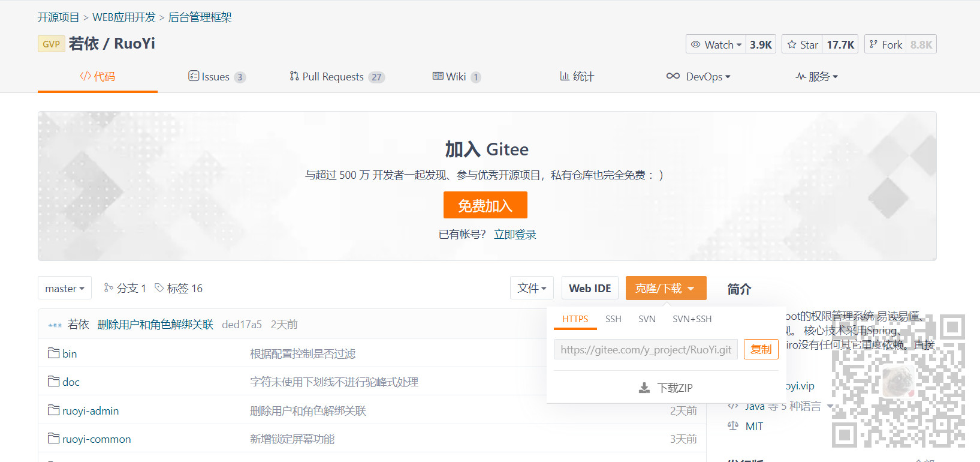980x462 pixels.
Task: Click the ruoyi-common folder icon
Action: [53, 439]
